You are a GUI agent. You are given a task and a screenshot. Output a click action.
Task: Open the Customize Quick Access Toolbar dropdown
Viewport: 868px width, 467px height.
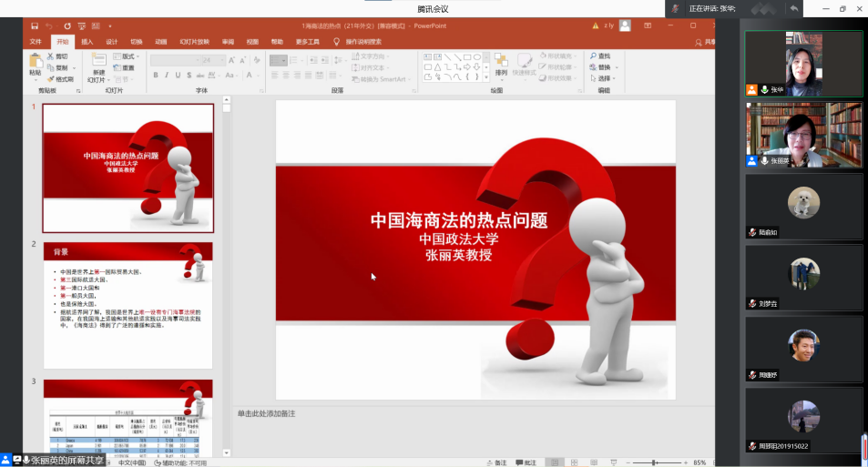[x=110, y=26]
